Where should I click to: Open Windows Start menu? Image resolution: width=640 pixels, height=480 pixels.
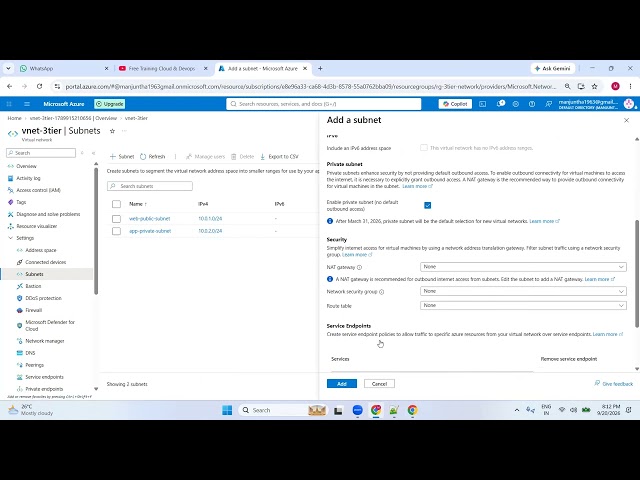(227, 410)
